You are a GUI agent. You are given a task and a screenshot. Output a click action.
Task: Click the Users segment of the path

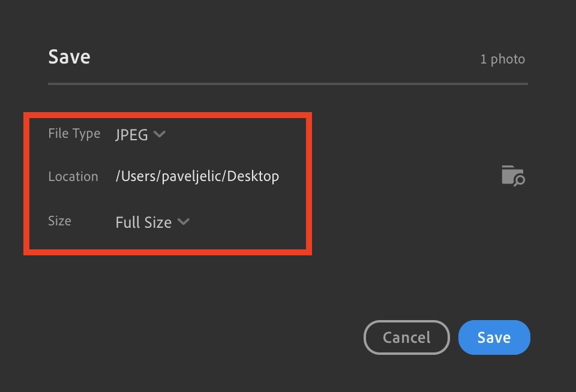pyautogui.click(x=137, y=176)
